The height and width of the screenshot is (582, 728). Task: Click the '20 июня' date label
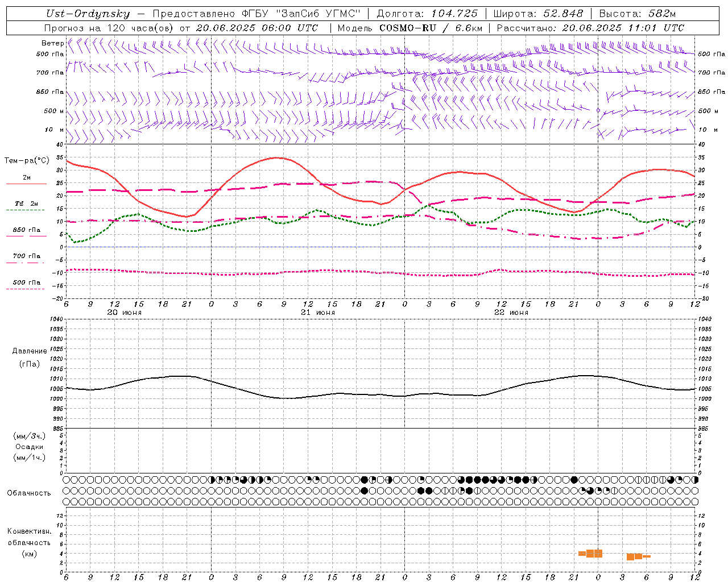tap(125, 313)
